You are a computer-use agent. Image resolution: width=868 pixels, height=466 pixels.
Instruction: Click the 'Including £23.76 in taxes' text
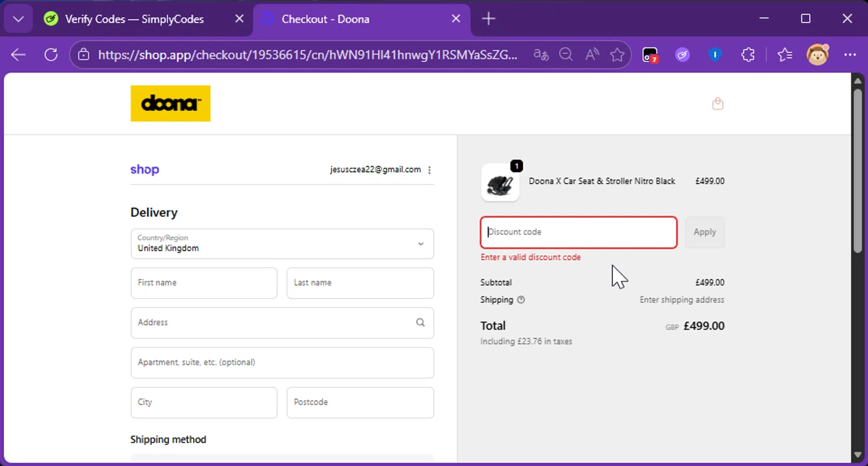526,342
